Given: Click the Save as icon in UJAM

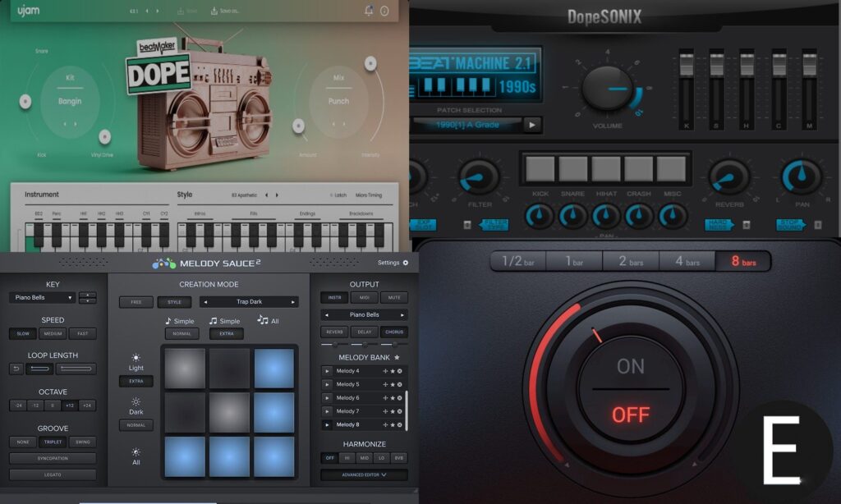Looking at the screenshot, I should click(x=214, y=11).
